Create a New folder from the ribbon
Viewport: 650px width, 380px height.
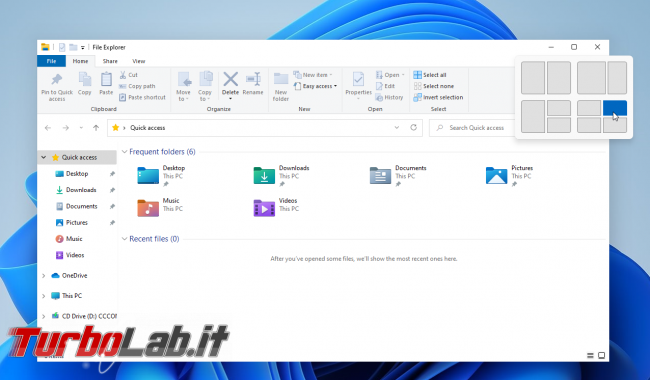[281, 87]
